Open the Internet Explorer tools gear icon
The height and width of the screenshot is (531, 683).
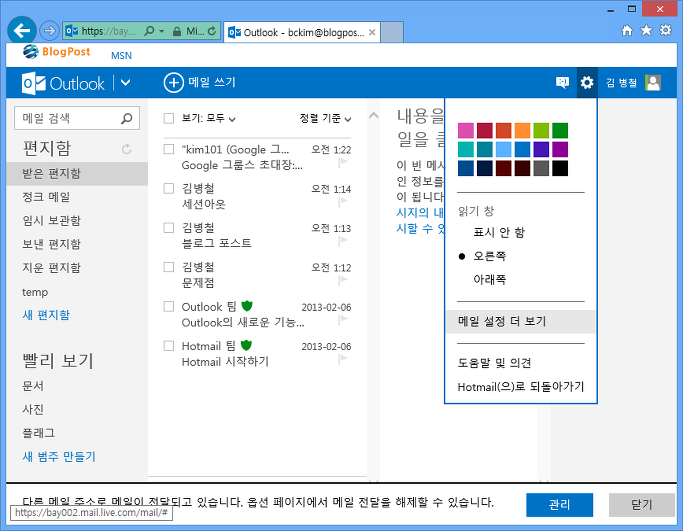pos(666,30)
